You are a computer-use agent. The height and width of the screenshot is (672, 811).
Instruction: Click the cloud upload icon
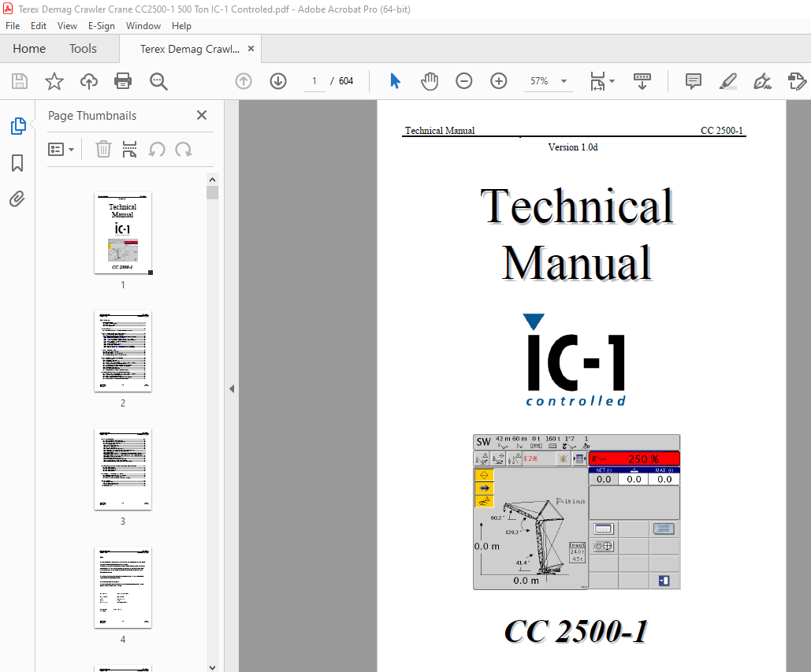tap(89, 81)
